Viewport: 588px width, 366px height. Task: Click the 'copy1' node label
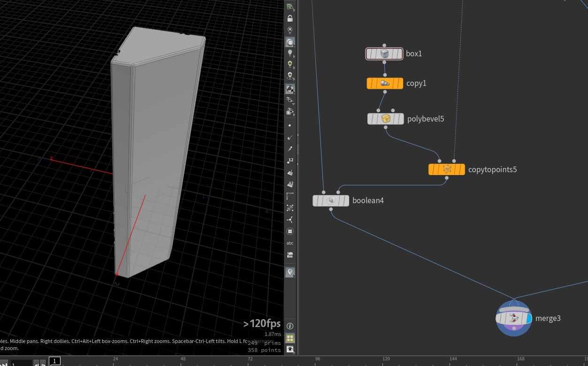coord(416,83)
